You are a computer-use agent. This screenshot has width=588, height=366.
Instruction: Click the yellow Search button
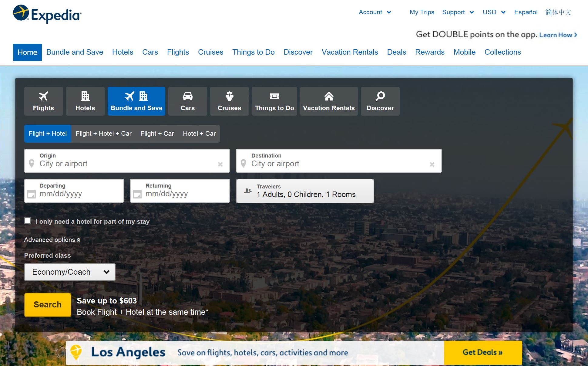tap(48, 305)
